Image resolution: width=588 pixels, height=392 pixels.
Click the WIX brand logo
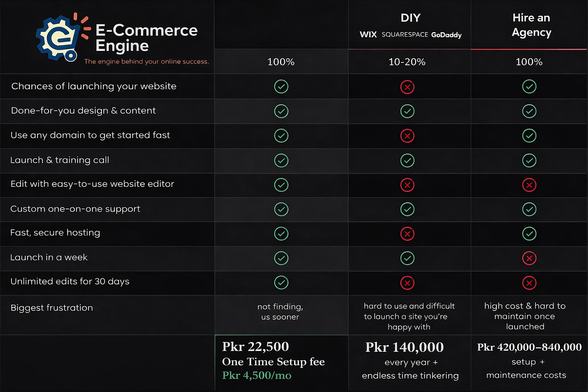click(368, 35)
